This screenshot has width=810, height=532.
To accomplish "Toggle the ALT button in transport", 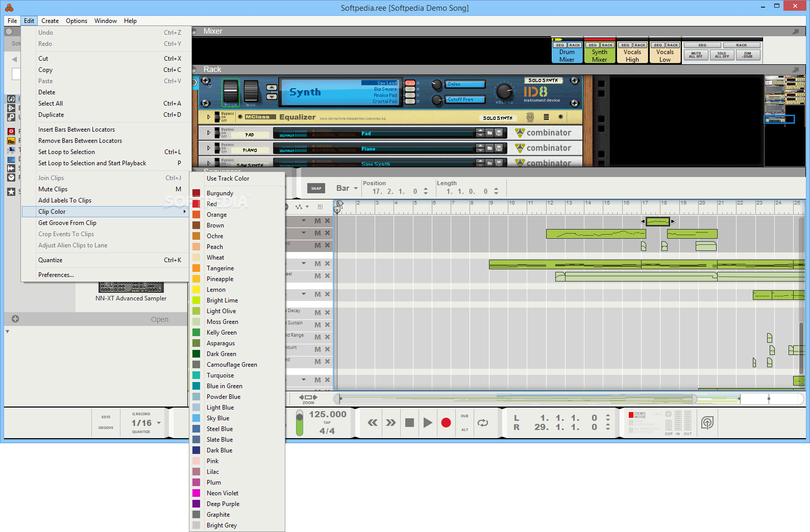I will [x=464, y=430].
